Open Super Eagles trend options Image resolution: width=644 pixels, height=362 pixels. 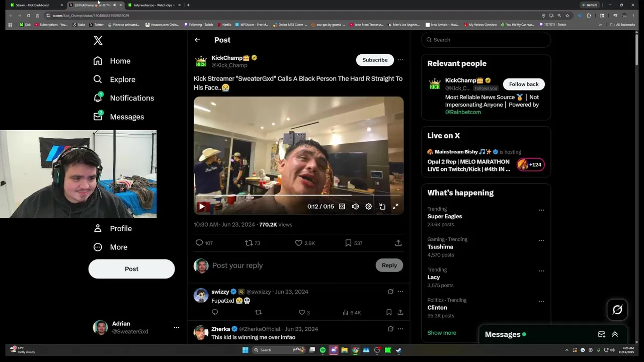[541, 210]
